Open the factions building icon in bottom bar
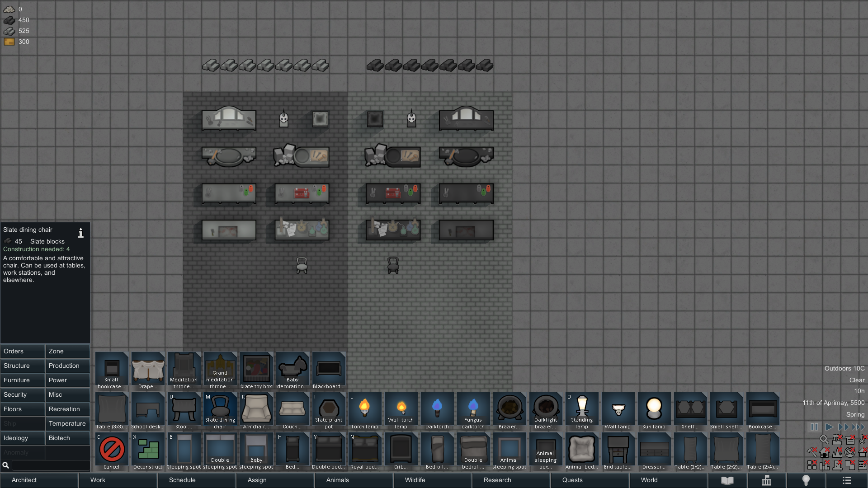The image size is (868, 488). pyautogui.click(x=766, y=480)
